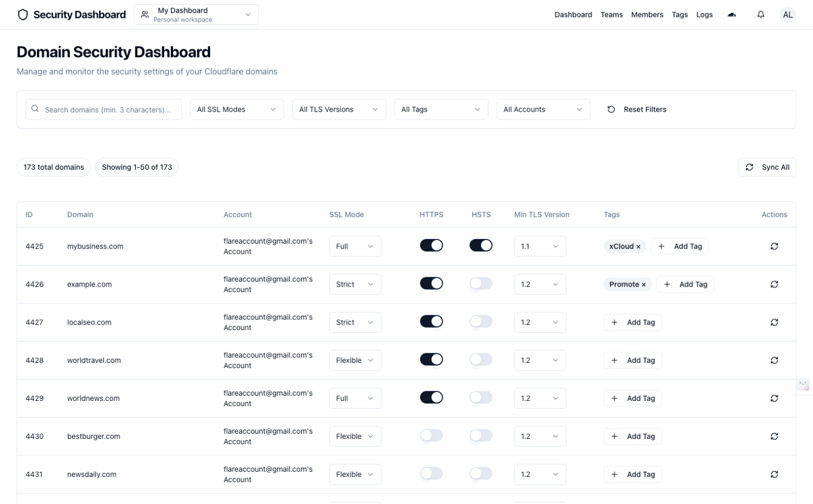Open the All SSL Modes filter dropdown
Screen dimensions: 813x504
pyautogui.click(x=237, y=109)
